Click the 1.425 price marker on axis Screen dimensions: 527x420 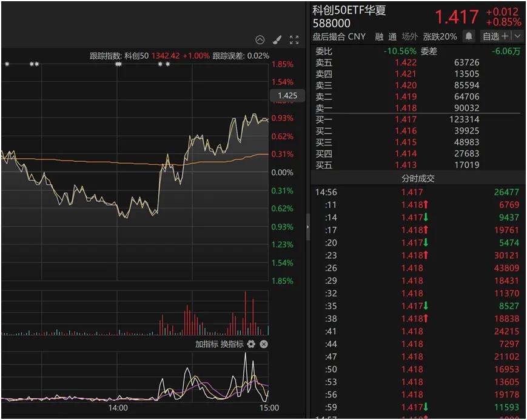tap(287, 95)
